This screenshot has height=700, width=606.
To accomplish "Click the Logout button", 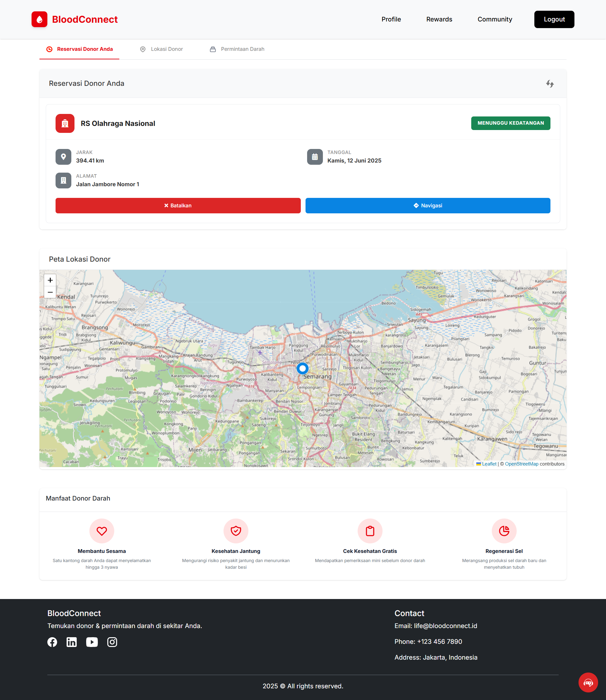I will point(554,19).
